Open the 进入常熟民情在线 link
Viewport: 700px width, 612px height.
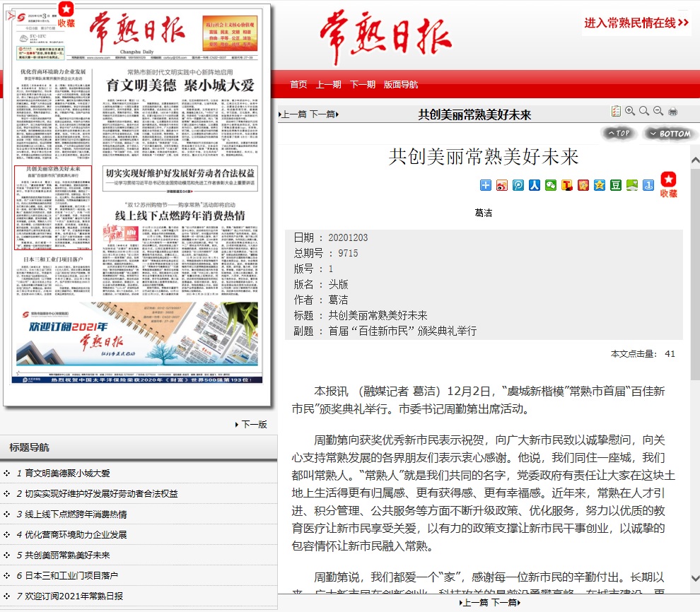(x=636, y=23)
